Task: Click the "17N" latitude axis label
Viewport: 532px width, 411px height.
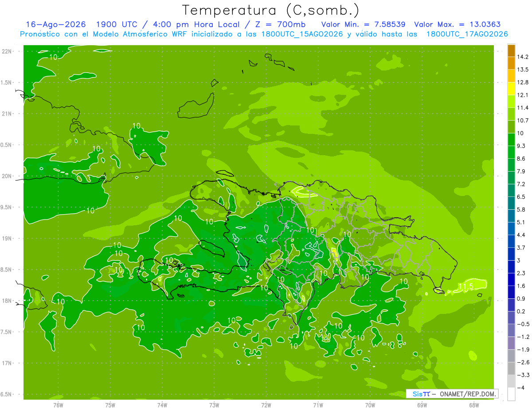Action: (7, 364)
